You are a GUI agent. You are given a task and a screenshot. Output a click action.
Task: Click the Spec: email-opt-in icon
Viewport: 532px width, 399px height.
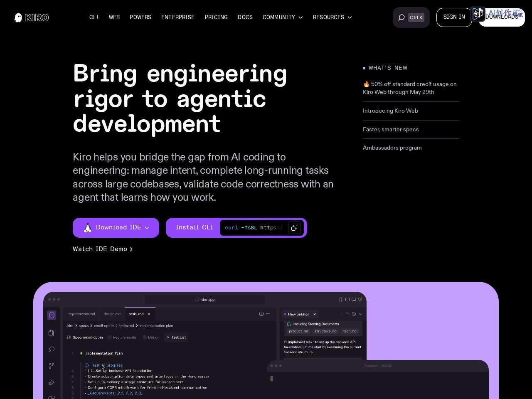pyautogui.click(x=69, y=337)
